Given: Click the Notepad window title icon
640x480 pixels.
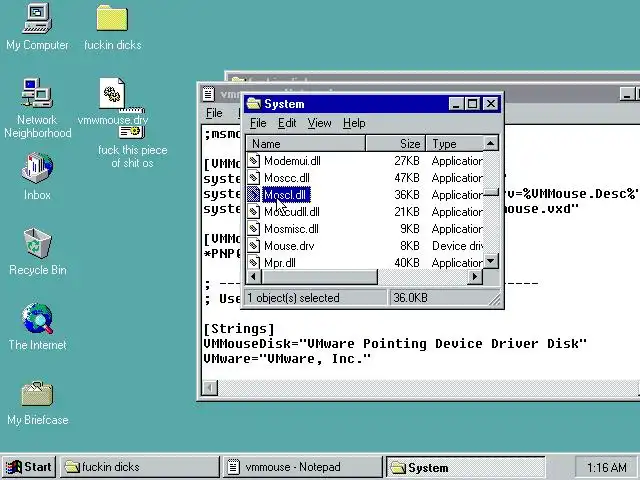Looking at the screenshot, I should [x=208, y=94].
